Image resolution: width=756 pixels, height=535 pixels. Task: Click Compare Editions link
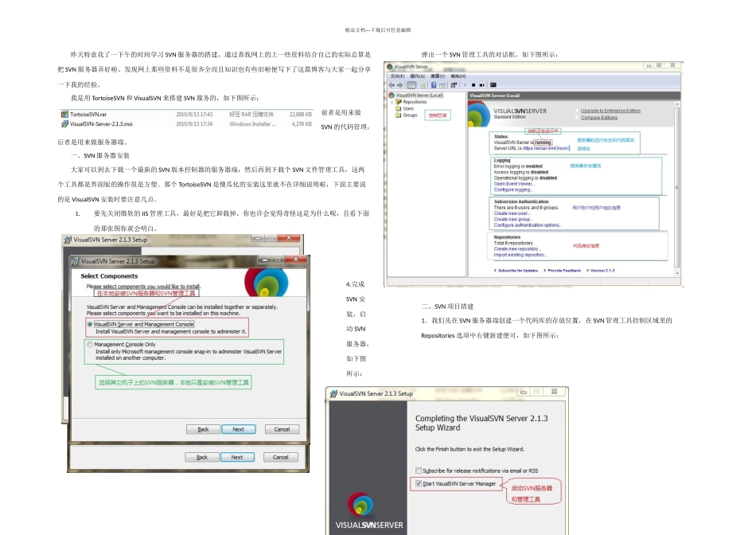(x=598, y=117)
